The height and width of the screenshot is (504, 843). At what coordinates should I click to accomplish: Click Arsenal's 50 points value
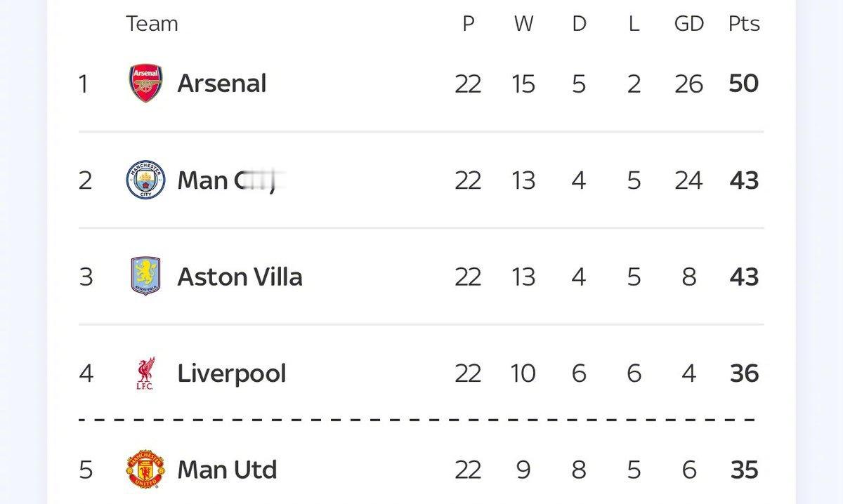click(744, 84)
